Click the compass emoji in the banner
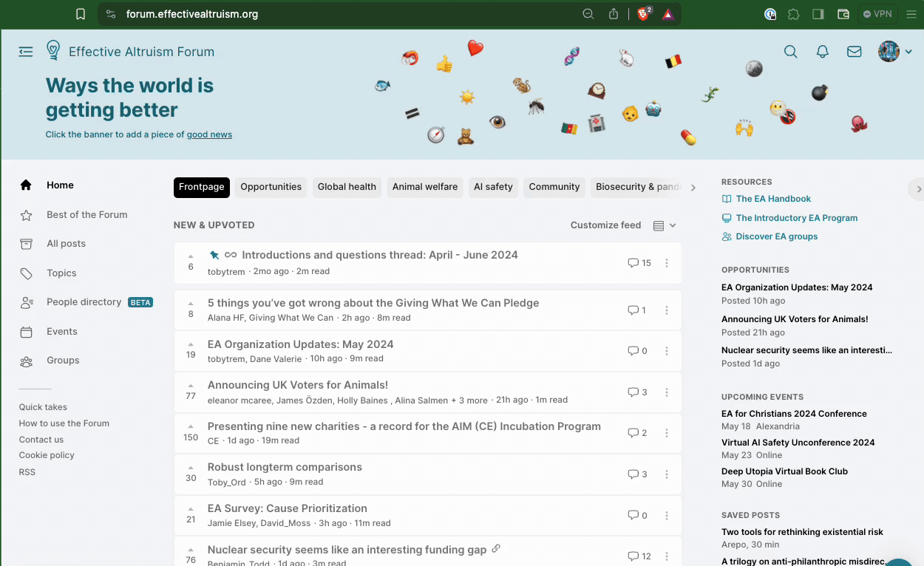This screenshot has height=566, width=924. click(435, 134)
